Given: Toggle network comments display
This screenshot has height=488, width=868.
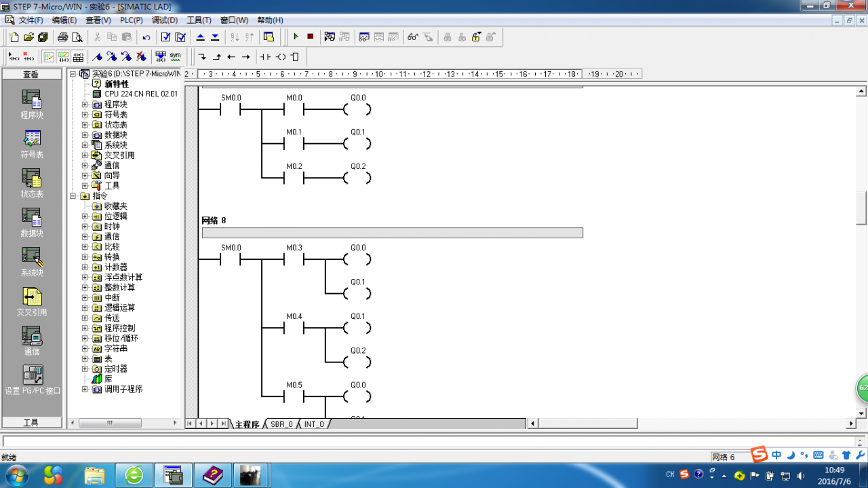Looking at the screenshot, I should pos(63,56).
